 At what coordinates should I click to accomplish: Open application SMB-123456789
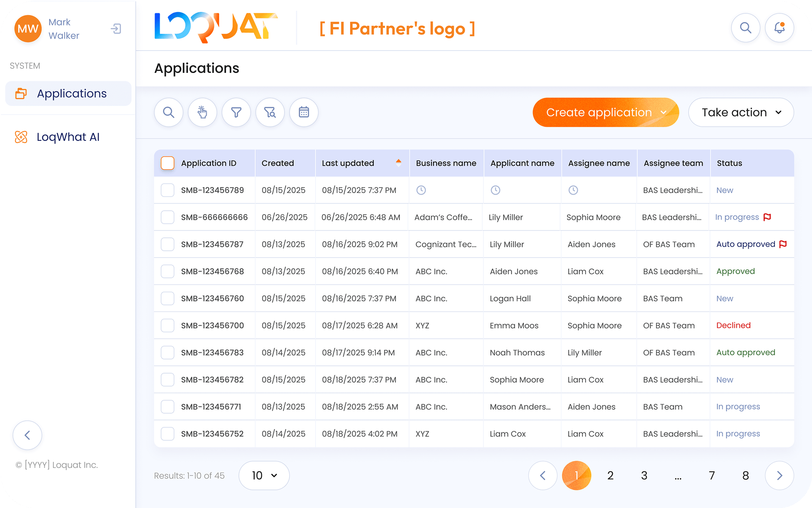click(x=212, y=190)
